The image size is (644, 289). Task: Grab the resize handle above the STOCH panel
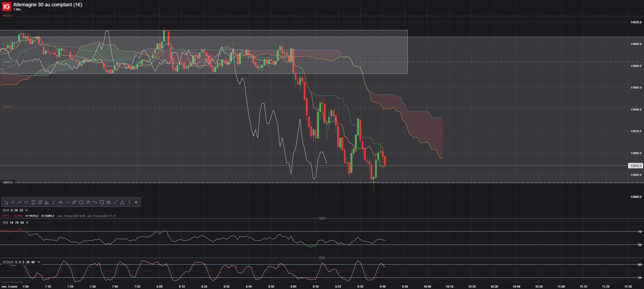tap(322, 258)
